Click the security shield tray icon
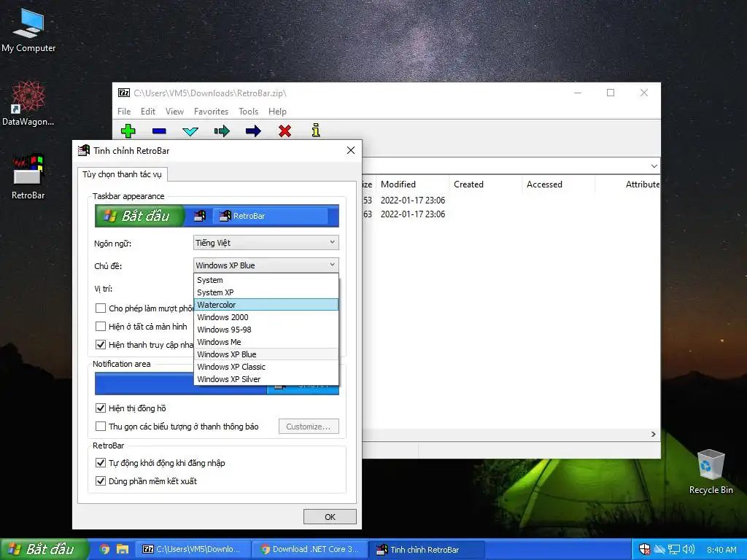Viewport: 747px width, 560px height. coord(645,549)
